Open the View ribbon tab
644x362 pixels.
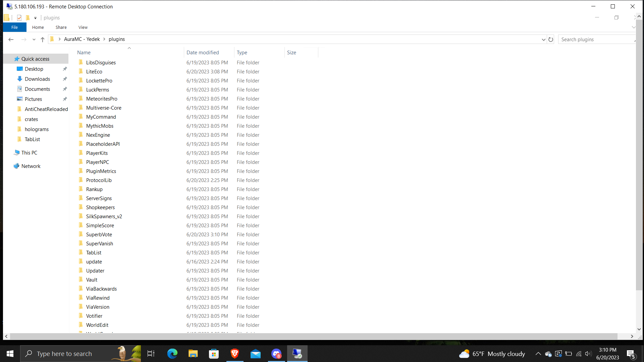(x=83, y=27)
